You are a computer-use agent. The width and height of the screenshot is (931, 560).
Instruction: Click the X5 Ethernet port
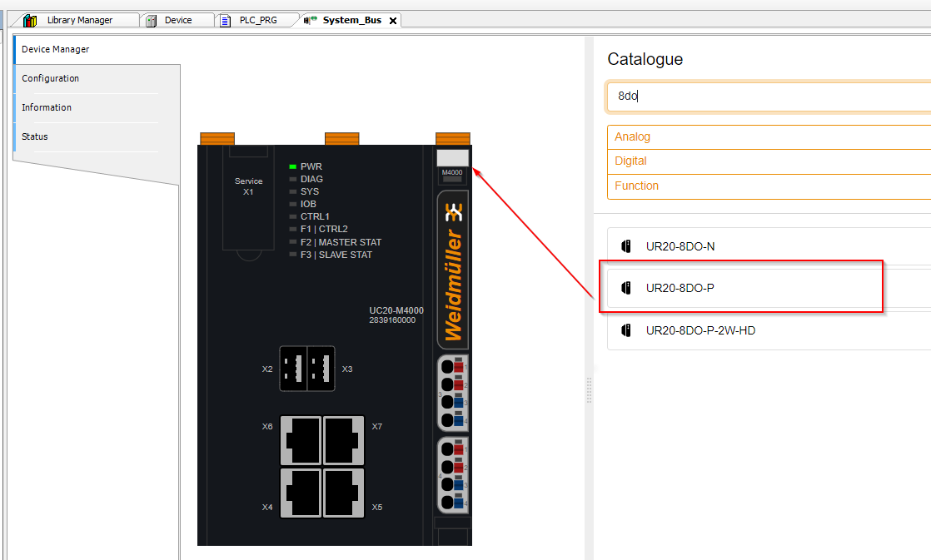point(344,493)
